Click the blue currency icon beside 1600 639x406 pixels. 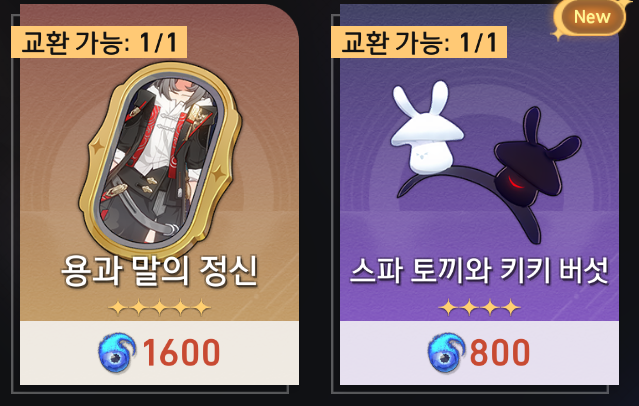tap(117, 353)
